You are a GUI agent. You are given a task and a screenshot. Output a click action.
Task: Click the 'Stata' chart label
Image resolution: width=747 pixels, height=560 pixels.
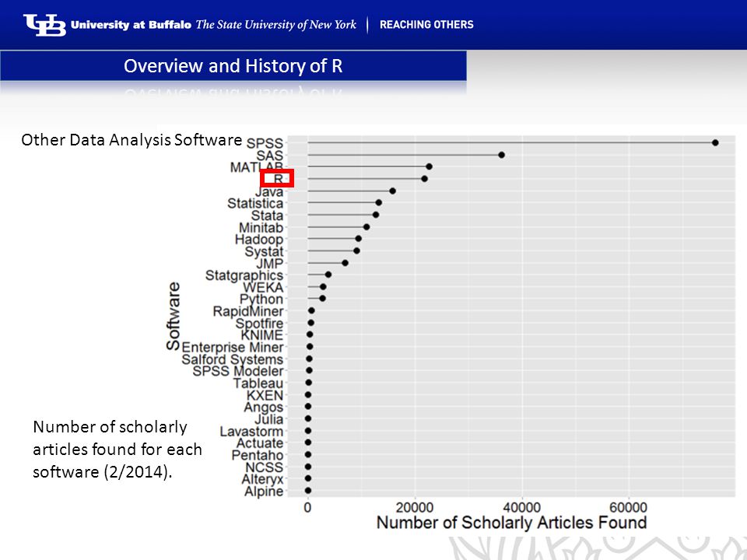267,215
